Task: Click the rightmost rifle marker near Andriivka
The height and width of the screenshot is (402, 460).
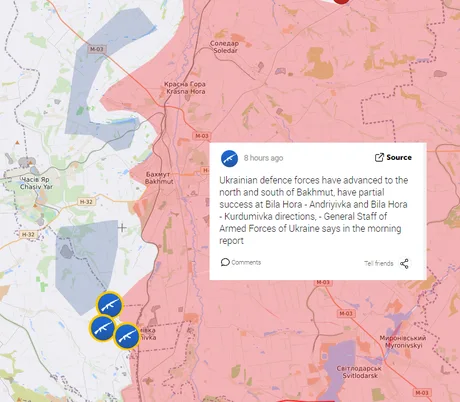Action: point(127,336)
